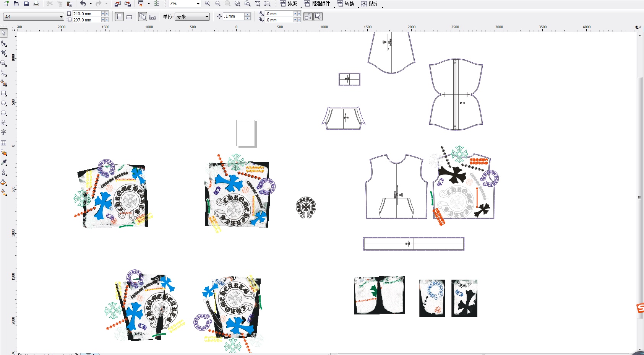The height and width of the screenshot is (355, 644).
Task: Click the page width field 210.0 mm
Action: (x=87, y=14)
